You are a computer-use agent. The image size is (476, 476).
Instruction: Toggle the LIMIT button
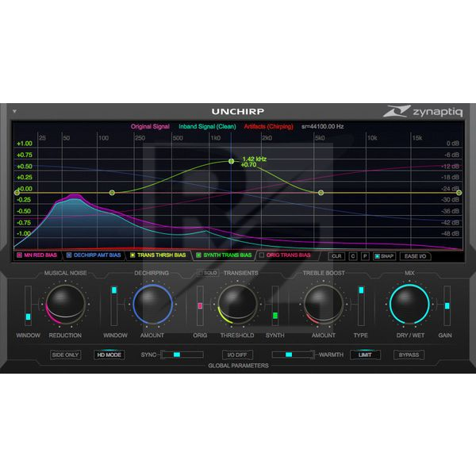365,355
